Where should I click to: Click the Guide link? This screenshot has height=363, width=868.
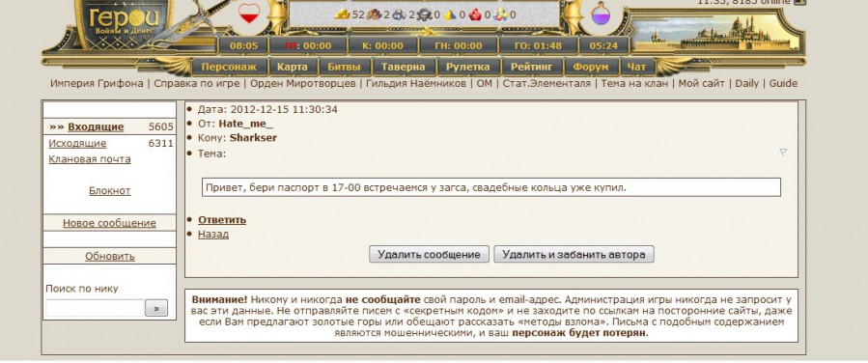783,84
